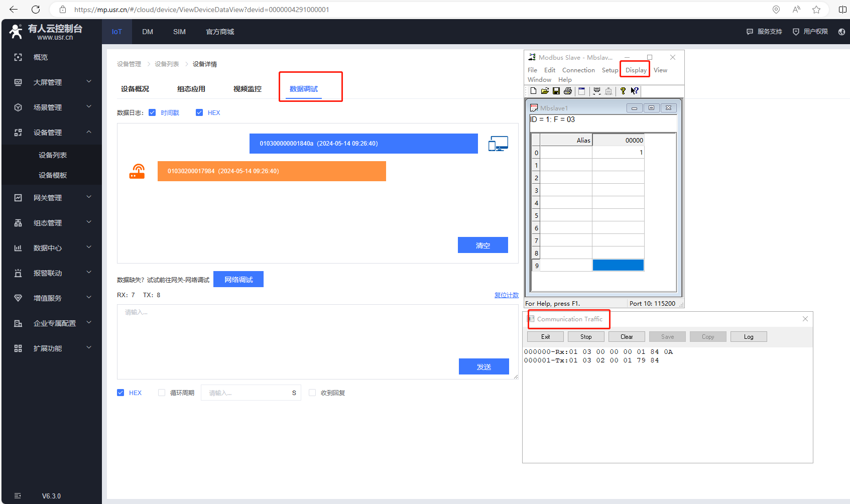Click the yellow question mark help icon
The image size is (850, 504).
click(x=623, y=91)
